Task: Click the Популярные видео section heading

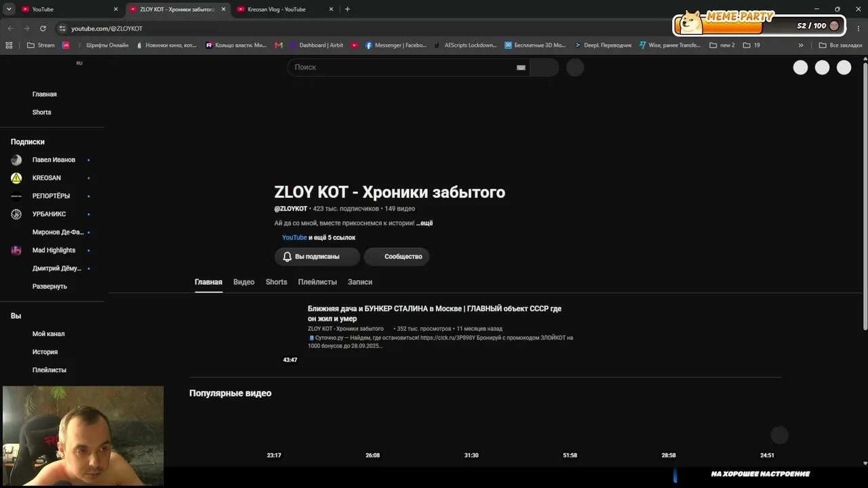Action: (231, 393)
